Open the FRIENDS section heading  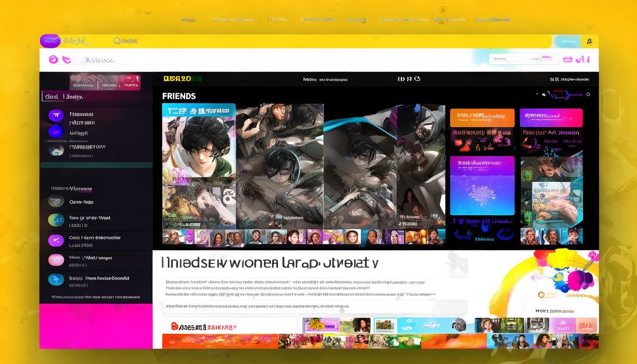coord(179,96)
